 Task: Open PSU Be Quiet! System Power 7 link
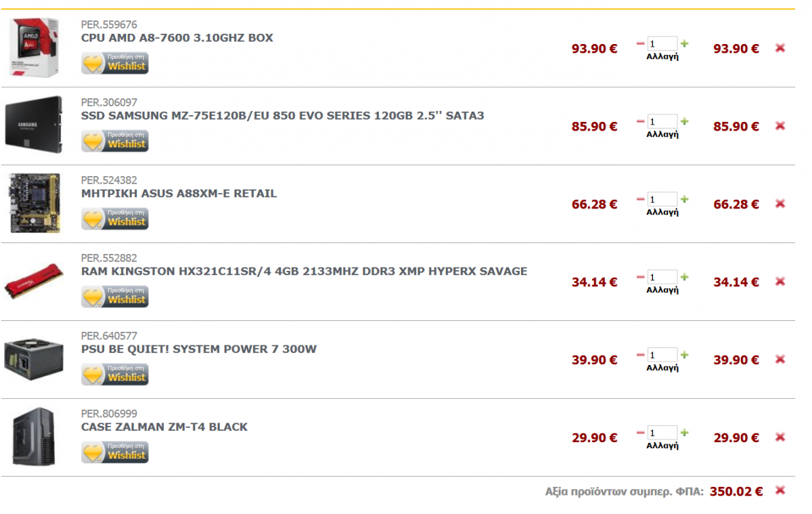point(199,349)
